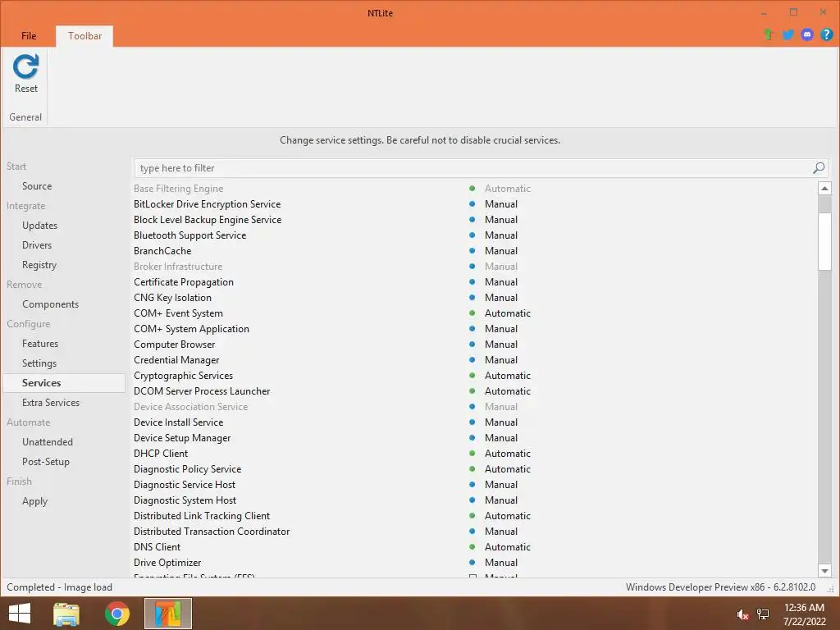The height and width of the screenshot is (630, 840).
Task: Open startup dropdown for COM+ System Application
Action: point(501,329)
